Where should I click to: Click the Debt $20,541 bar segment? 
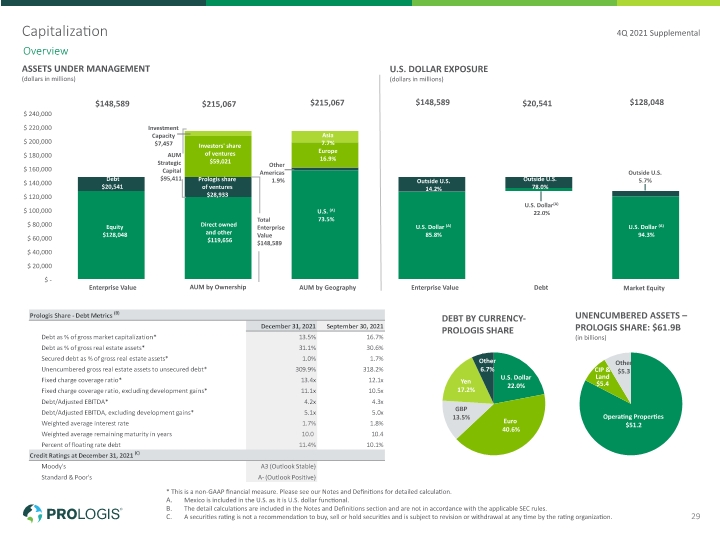click(x=111, y=184)
